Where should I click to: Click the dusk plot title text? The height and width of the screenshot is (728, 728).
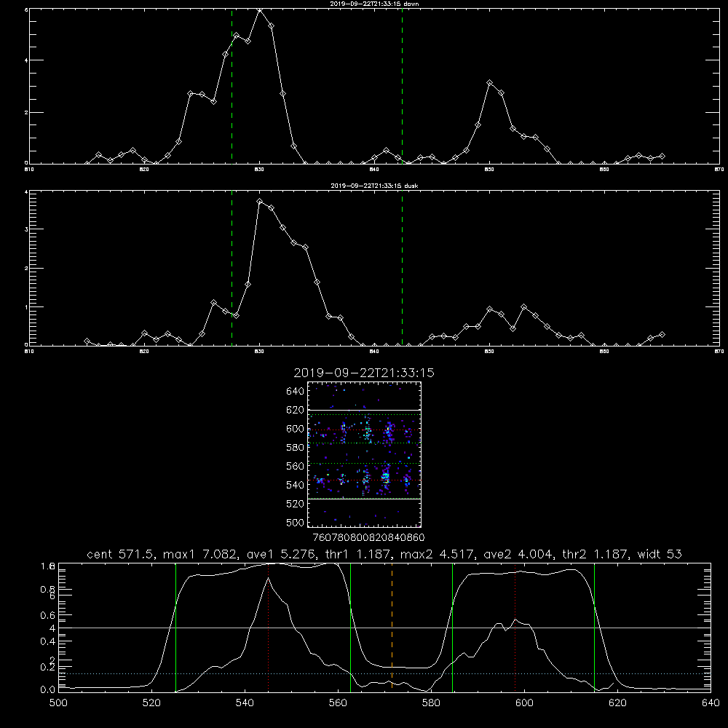coord(374,186)
